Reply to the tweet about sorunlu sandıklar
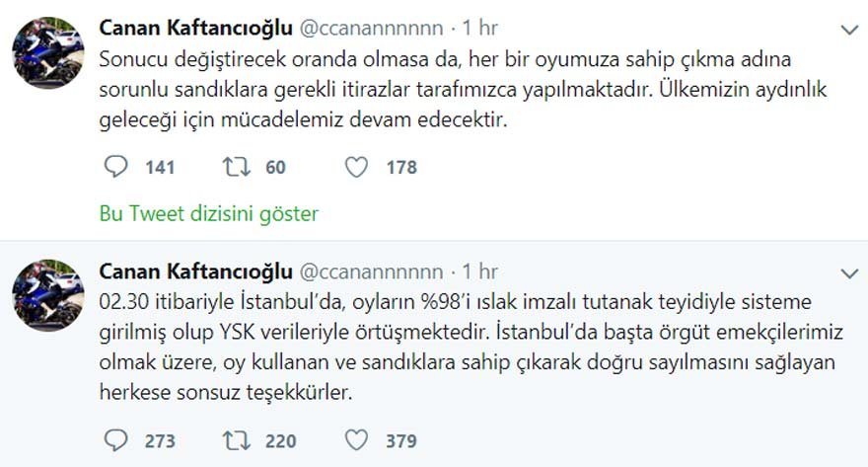The image size is (868, 467). tap(114, 167)
